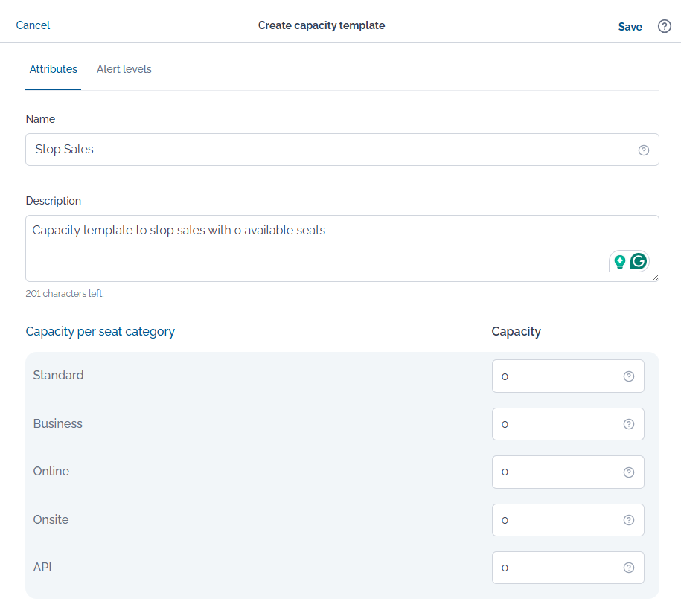Image resolution: width=681 pixels, height=616 pixels.
Task: Select the Online capacity input
Action: pos(568,472)
